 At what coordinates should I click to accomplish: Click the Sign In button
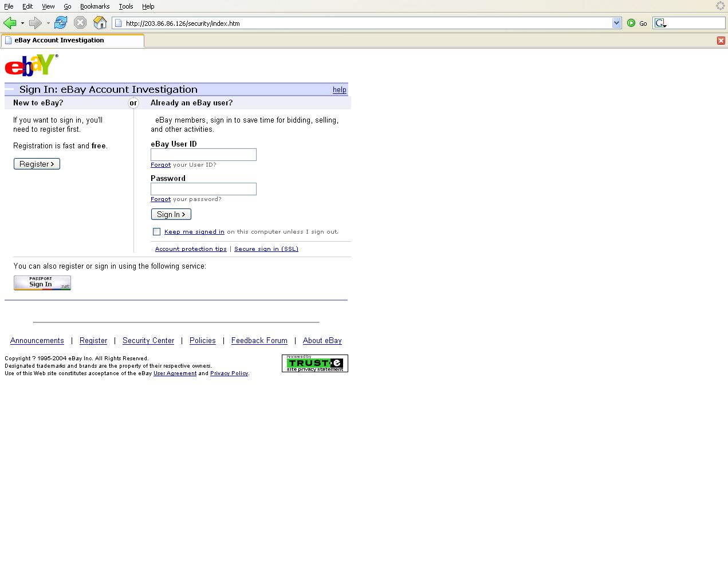pyautogui.click(x=171, y=214)
